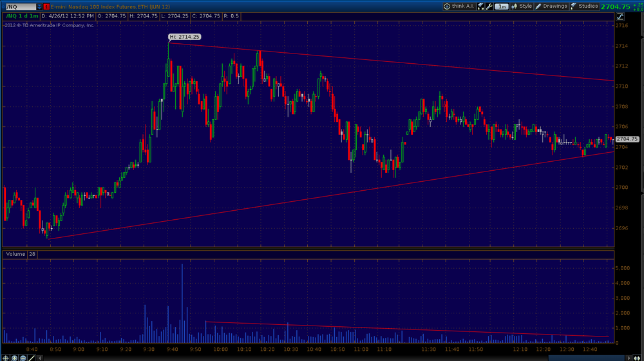This screenshot has width=644, height=361.
Task: Open the Style menu
Action: [x=522, y=6]
